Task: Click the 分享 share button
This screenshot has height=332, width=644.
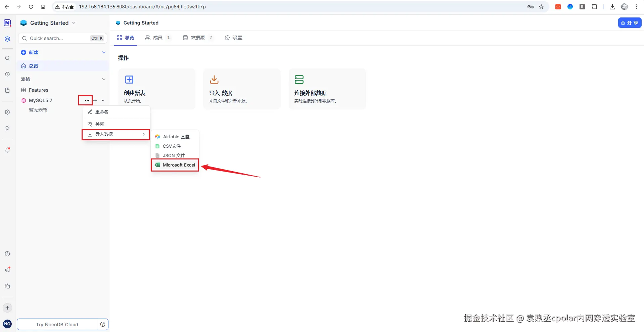Action: pos(630,23)
